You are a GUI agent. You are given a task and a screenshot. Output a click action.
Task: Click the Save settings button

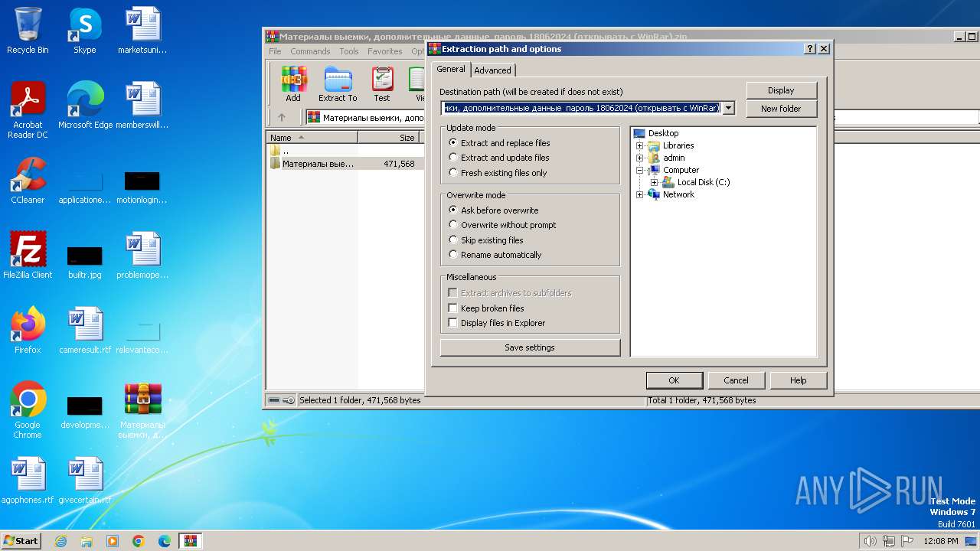click(530, 347)
